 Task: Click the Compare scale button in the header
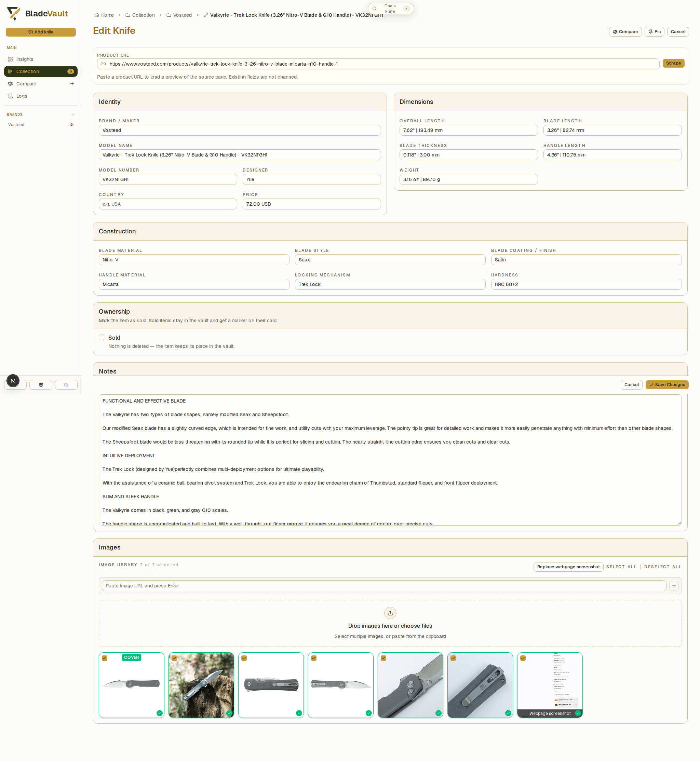pos(625,32)
